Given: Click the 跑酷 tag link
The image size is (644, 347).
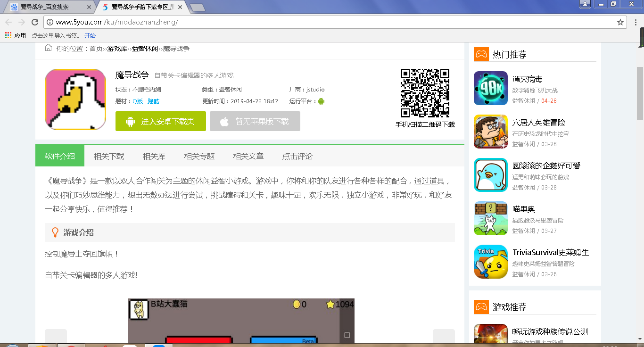Looking at the screenshot, I should click(x=153, y=101).
